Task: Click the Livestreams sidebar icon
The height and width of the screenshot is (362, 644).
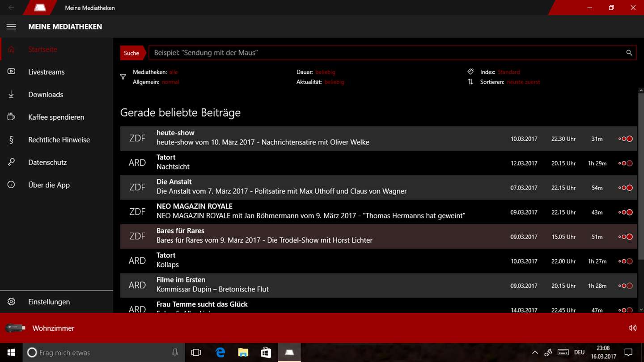Action: (x=11, y=72)
